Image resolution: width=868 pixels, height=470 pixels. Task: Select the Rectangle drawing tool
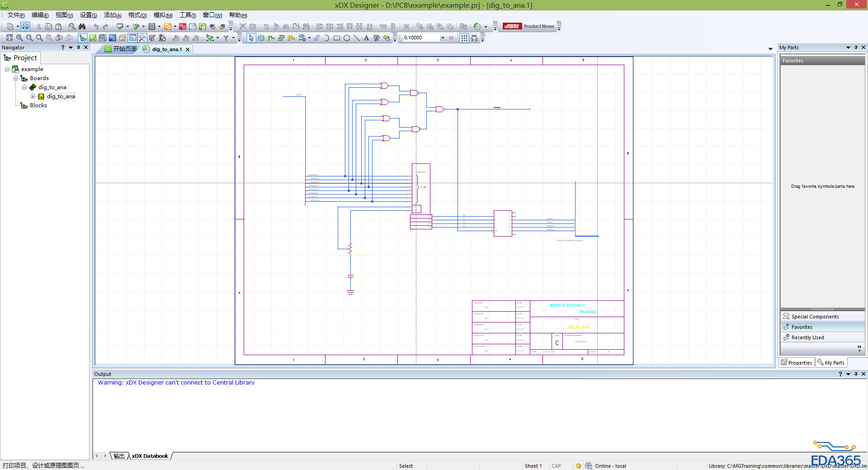(337, 38)
